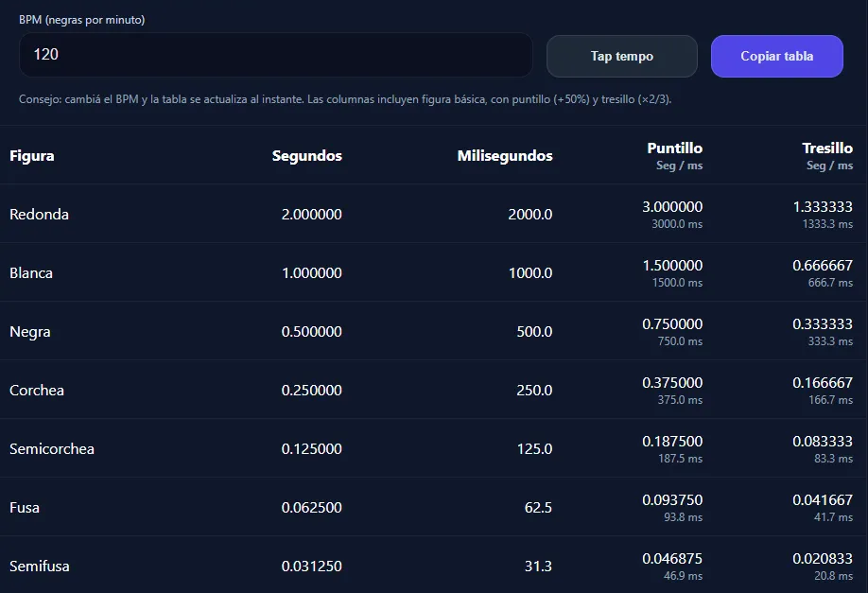Image resolution: width=868 pixels, height=593 pixels.
Task: Click the Redonda row label
Action: (39, 215)
